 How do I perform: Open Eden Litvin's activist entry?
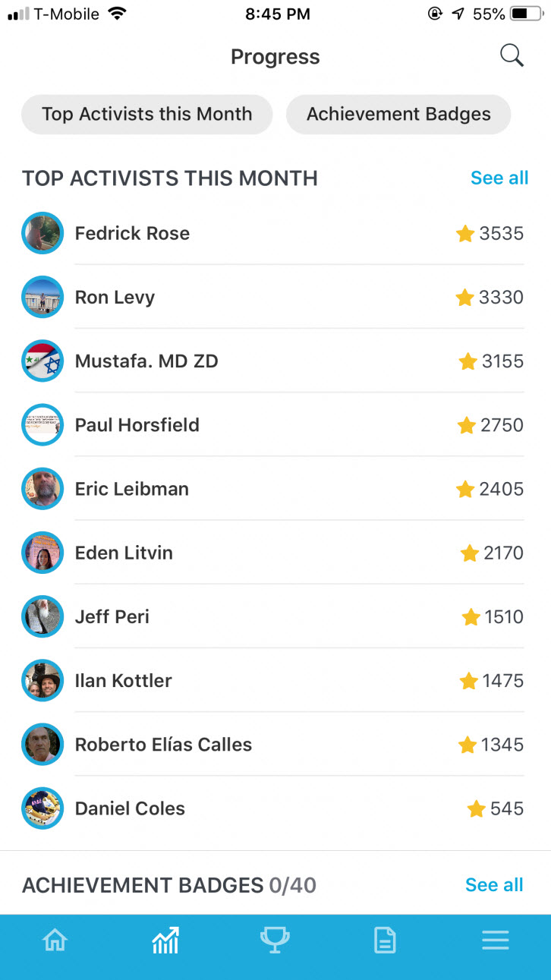pos(124,553)
